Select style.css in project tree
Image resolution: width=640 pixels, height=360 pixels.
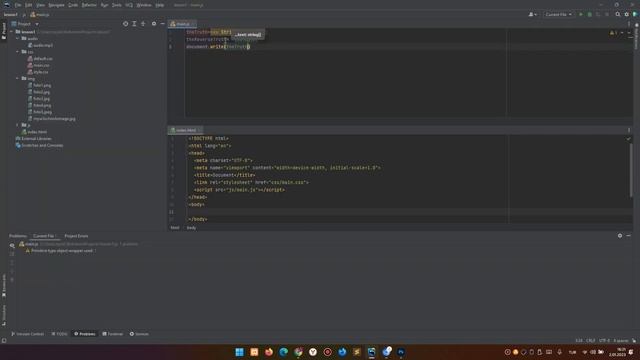pyautogui.click(x=40, y=72)
